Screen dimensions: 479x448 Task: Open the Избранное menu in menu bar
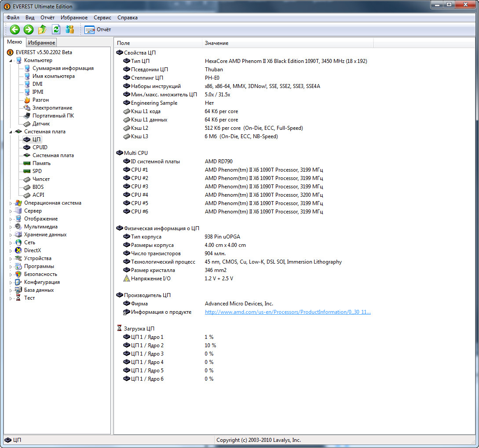tap(74, 18)
